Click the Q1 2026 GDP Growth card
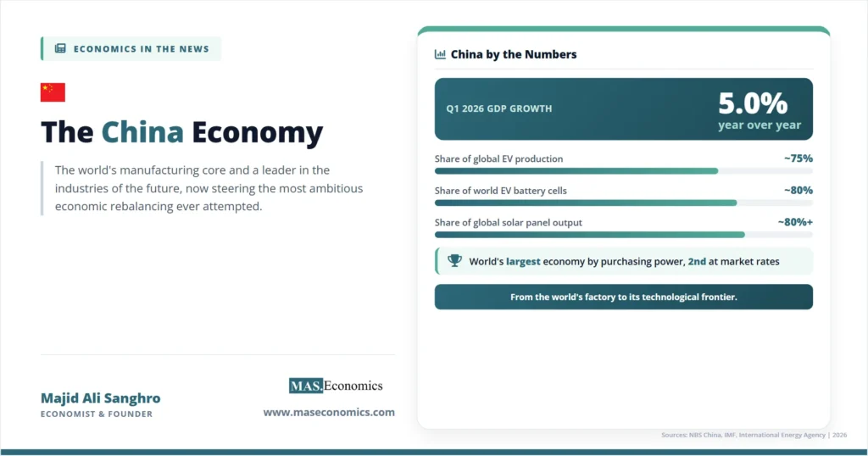This screenshot has width=868, height=456. pos(623,109)
